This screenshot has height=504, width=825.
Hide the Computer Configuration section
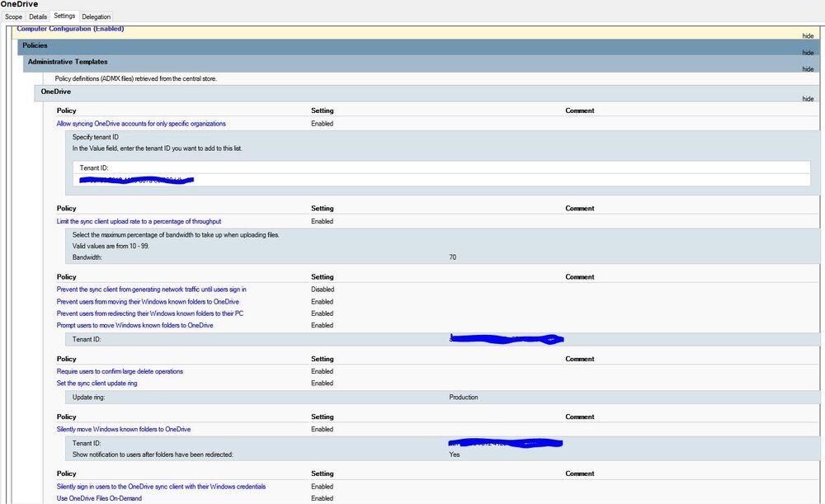(808, 35)
